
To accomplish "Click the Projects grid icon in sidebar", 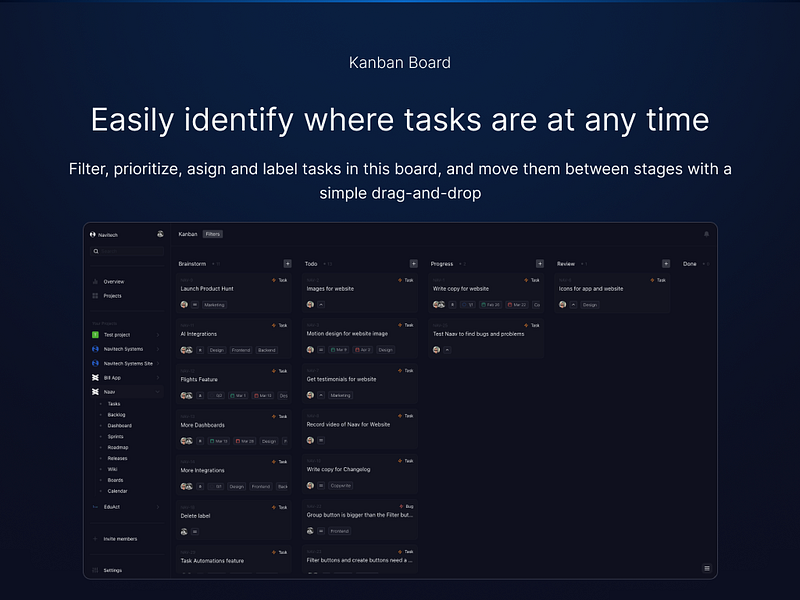I will tap(95, 296).
